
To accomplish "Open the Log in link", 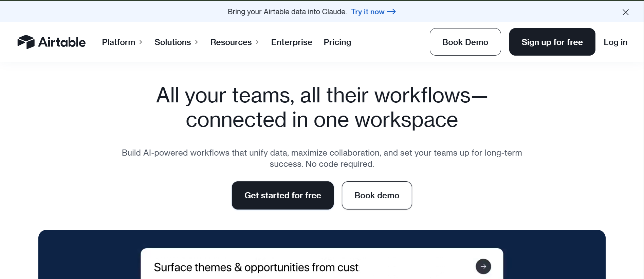I will click(615, 42).
